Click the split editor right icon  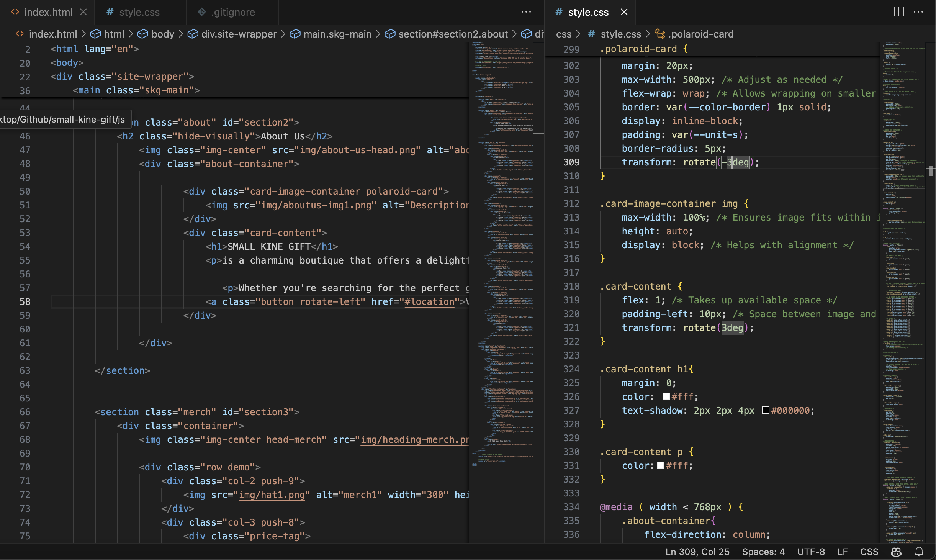coord(898,12)
